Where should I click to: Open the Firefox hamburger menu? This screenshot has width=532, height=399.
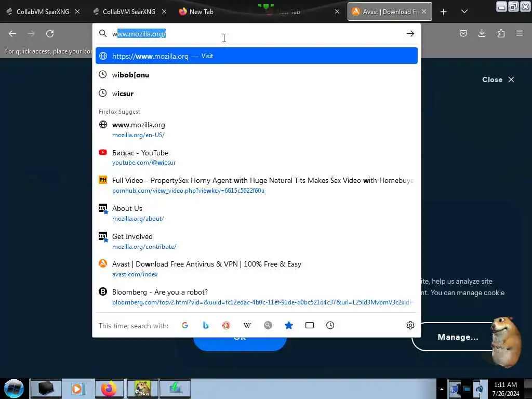520,33
